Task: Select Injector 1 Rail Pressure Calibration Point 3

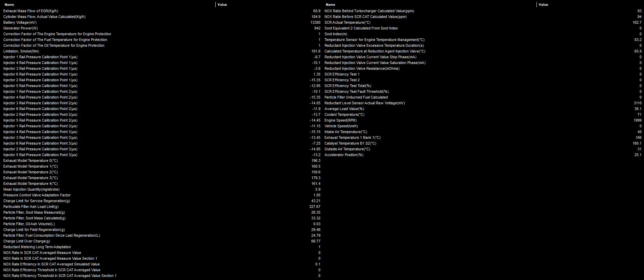Action: coord(162,126)
